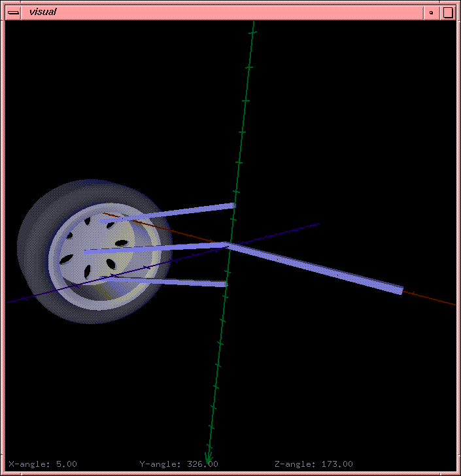461x476 pixels.
Task: Click the X-angle: 5.00 readout
Action: coord(43,464)
